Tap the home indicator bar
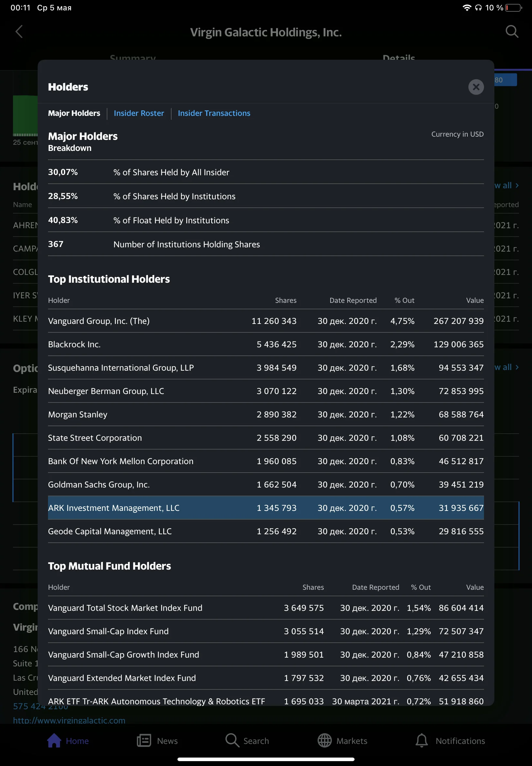This screenshot has width=532, height=766. pyautogui.click(x=266, y=759)
